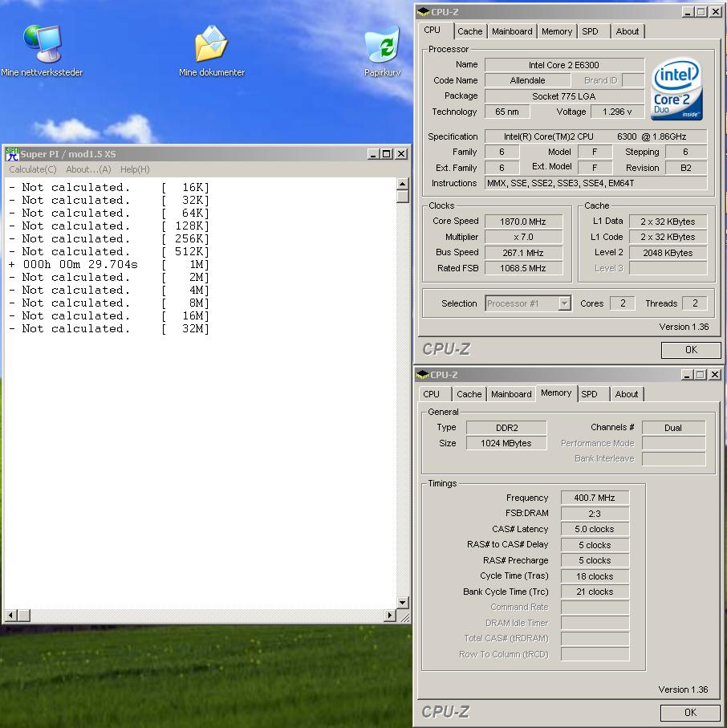Screen dimensions: 727x728
Task: Switch to Memory tab in top CPU-Z
Action: 557,31
